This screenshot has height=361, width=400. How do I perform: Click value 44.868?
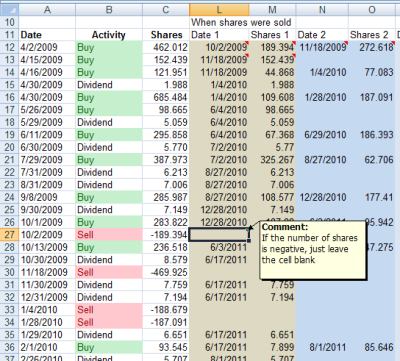[x=272, y=72]
